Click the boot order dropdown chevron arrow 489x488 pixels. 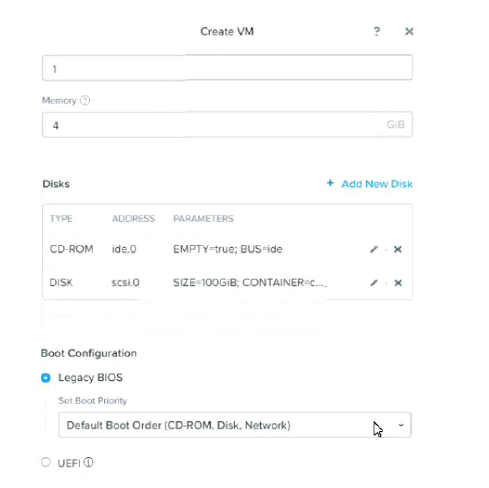401,425
